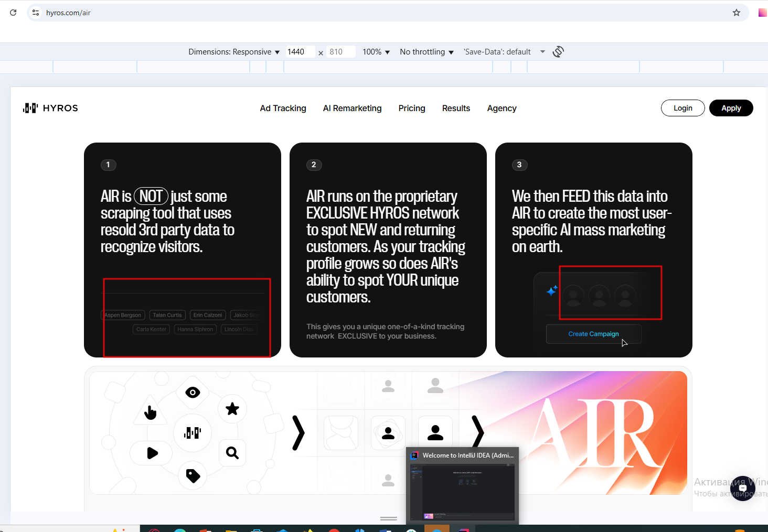Click the blue sparkle icon in card 3
This screenshot has height=532, width=768.
(x=552, y=290)
